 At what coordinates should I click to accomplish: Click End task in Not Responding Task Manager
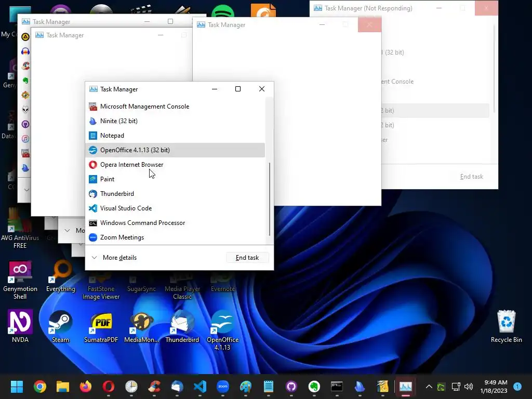tap(471, 177)
